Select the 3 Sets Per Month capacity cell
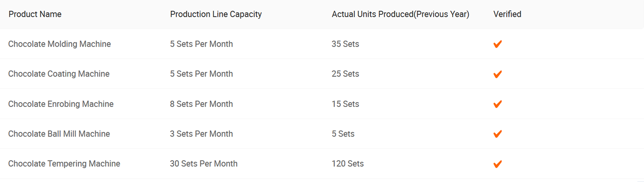This screenshot has height=182, width=644. pyautogui.click(x=201, y=134)
